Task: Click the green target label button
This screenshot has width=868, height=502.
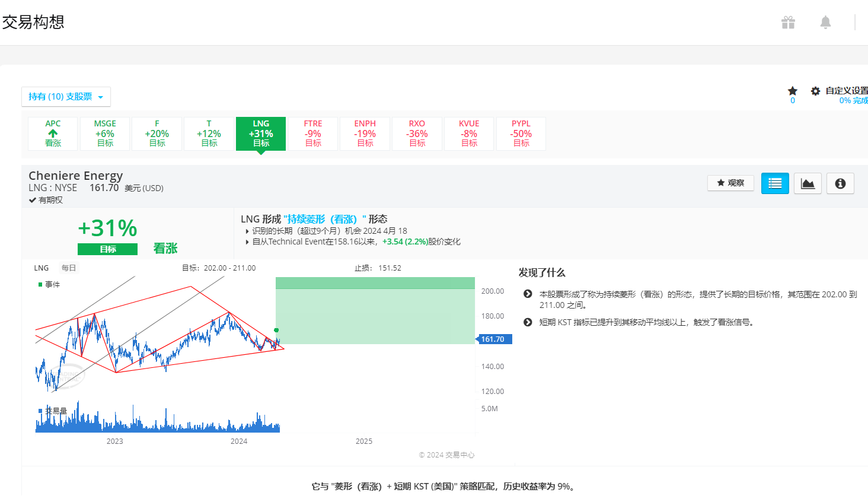Action: pyautogui.click(x=107, y=249)
